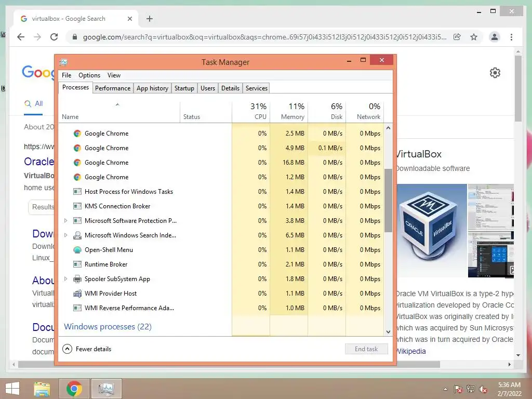Open the File menu in Task Manager

pos(66,75)
